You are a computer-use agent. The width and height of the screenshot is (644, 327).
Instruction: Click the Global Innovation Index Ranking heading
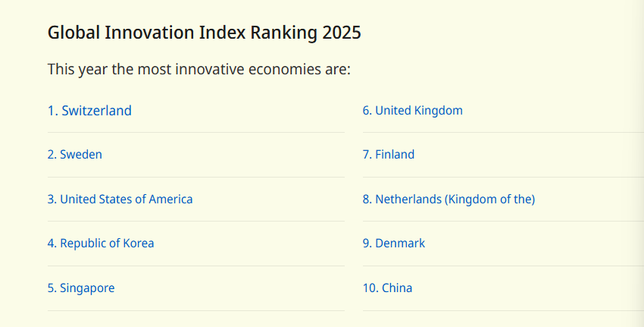coord(205,33)
